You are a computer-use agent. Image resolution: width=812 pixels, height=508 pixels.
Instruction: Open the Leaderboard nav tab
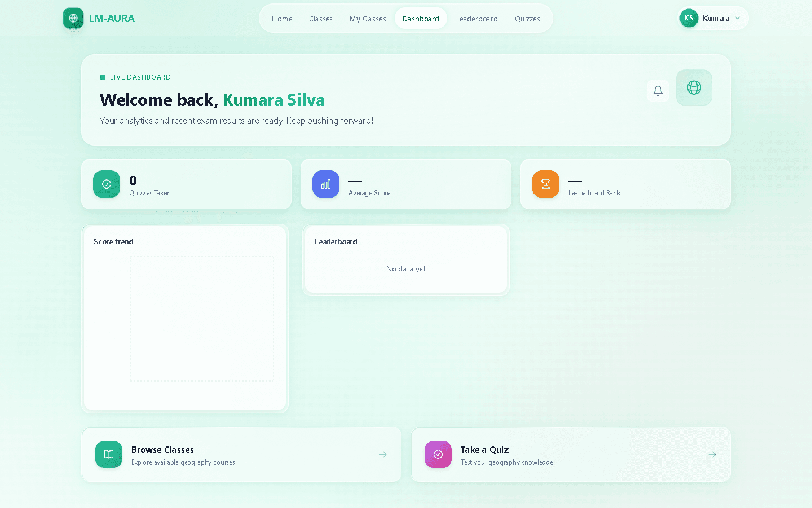[477, 19]
